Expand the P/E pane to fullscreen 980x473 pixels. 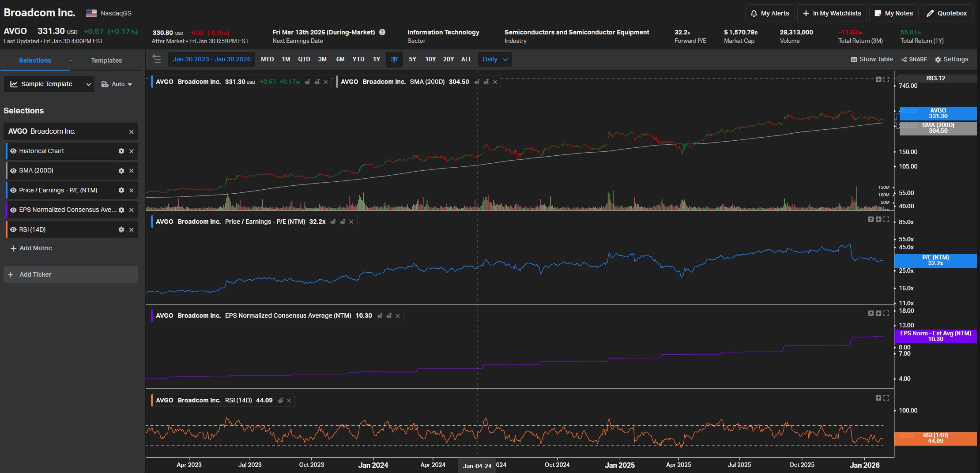tap(886, 219)
